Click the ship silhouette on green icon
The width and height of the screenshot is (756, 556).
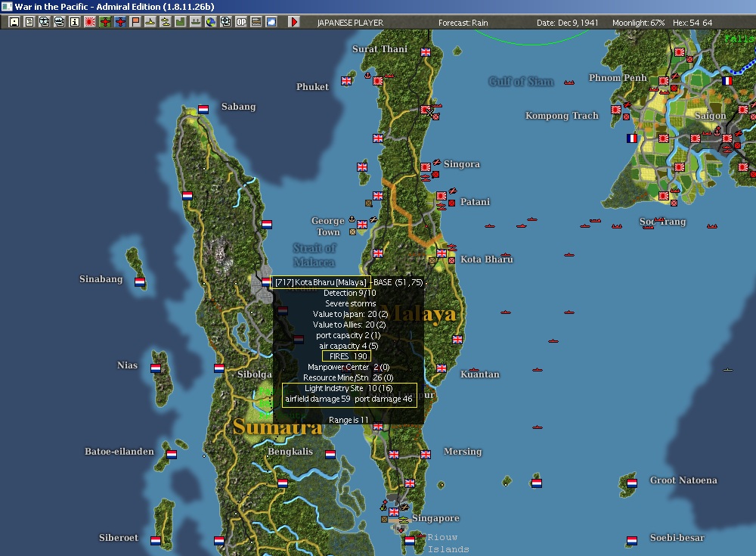point(195,22)
